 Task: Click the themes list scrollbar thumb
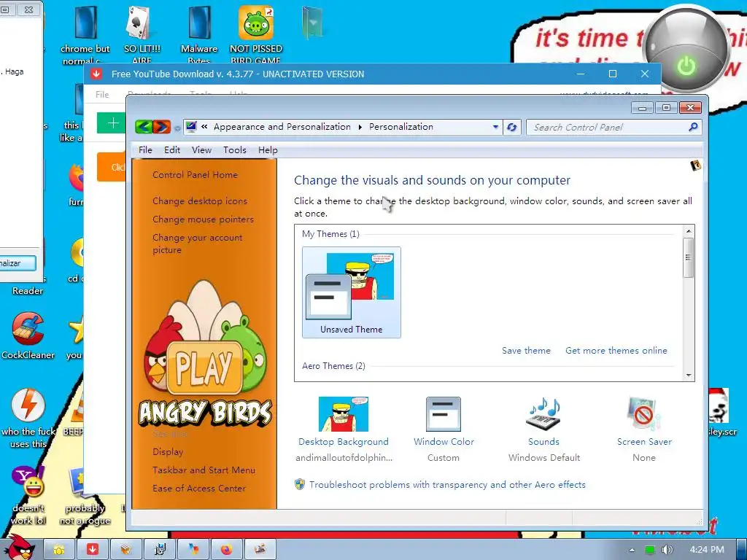[688, 257]
